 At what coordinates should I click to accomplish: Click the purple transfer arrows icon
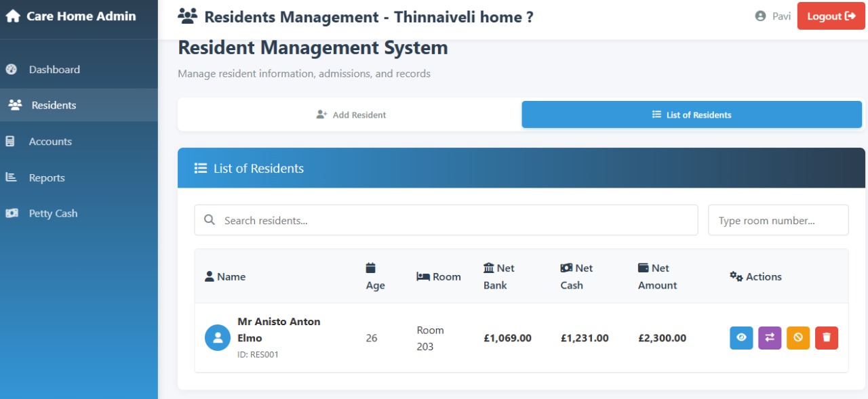770,338
